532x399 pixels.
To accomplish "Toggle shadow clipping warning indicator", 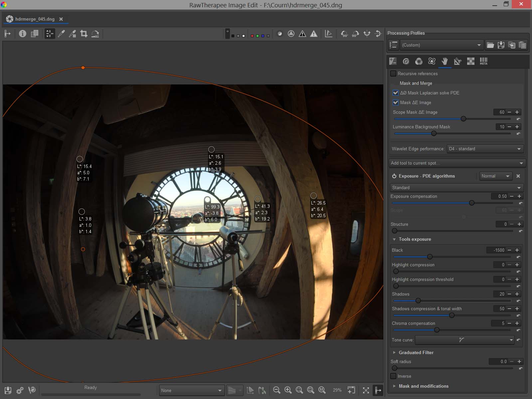I will coord(302,34).
